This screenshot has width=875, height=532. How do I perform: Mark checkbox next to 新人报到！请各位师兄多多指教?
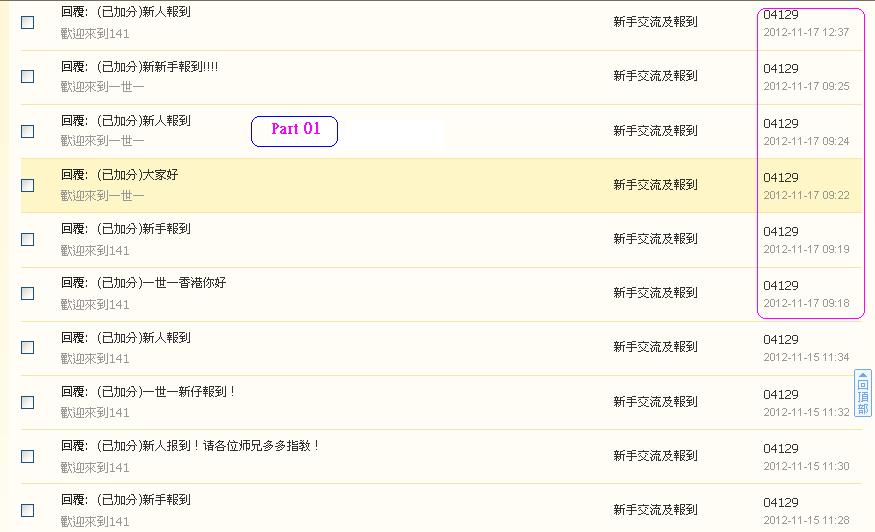coord(27,457)
